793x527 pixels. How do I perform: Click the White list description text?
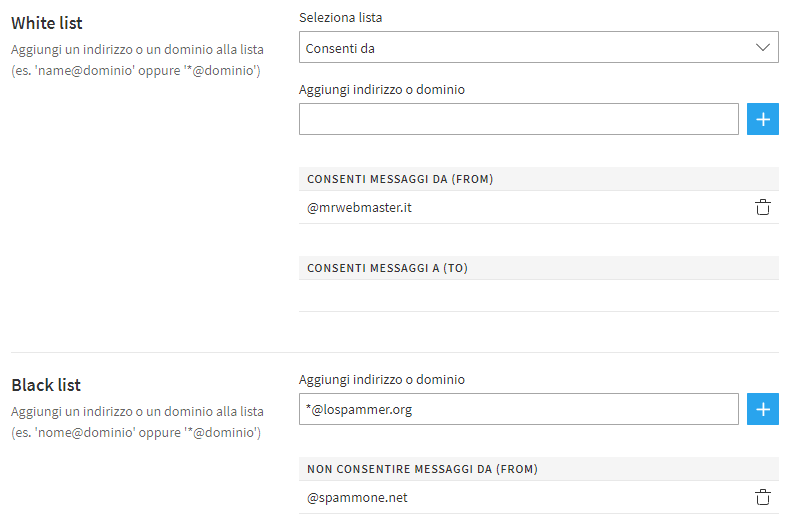pos(137,60)
